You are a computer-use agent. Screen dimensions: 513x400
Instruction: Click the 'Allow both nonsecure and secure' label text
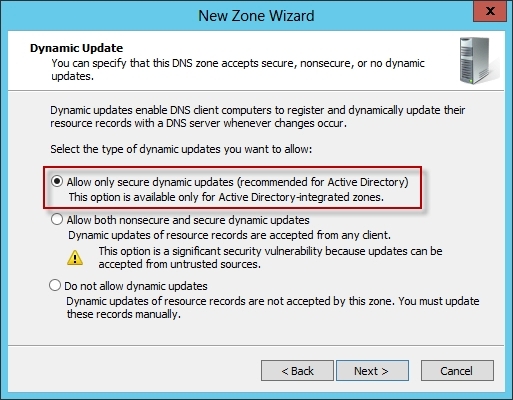click(188, 220)
